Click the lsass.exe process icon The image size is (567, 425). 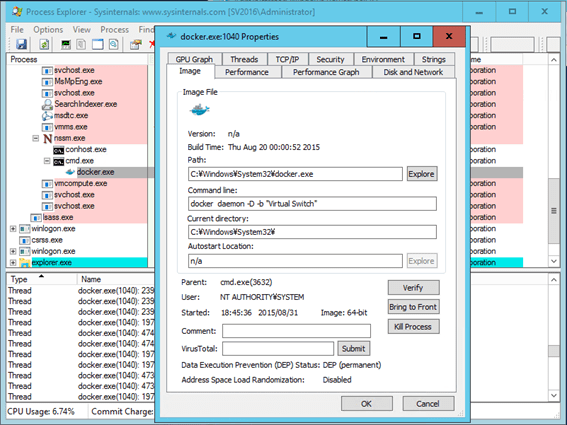pos(36,218)
